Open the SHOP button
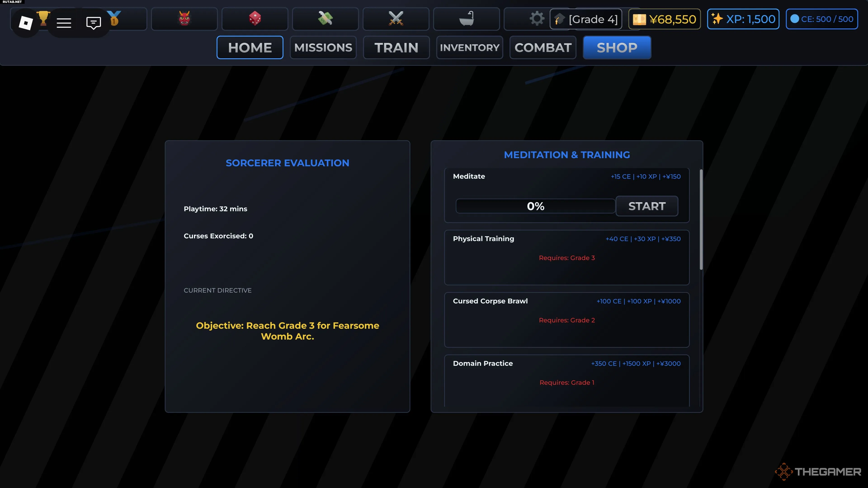The width and height of the screenshot is (868, 488). click(617, 47)
